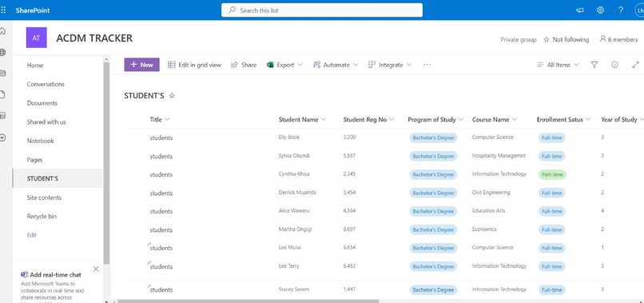This screenshot has width=644, height=303.
Task: Open Shared with us in navigation
Action: click(x=46, y=122)
